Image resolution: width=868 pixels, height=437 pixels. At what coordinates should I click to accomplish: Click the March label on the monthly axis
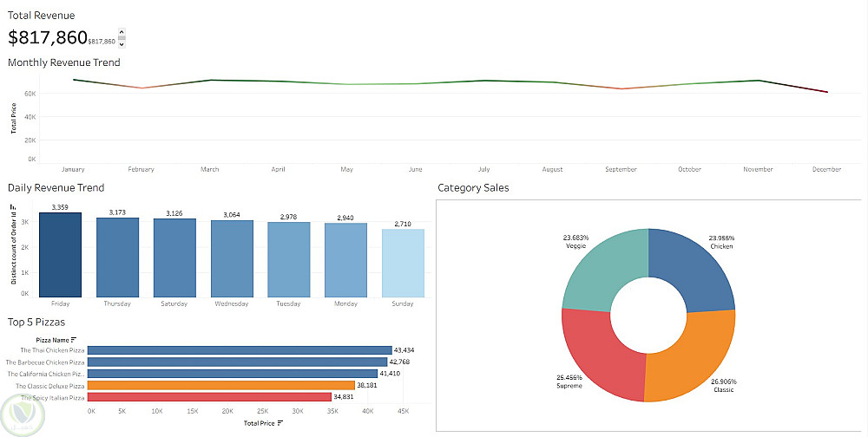coord(210,169)
